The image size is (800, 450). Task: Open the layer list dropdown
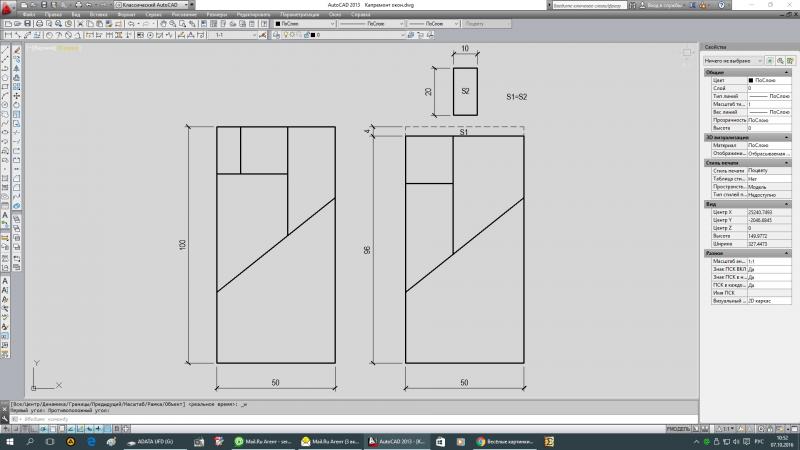[344, 35]
